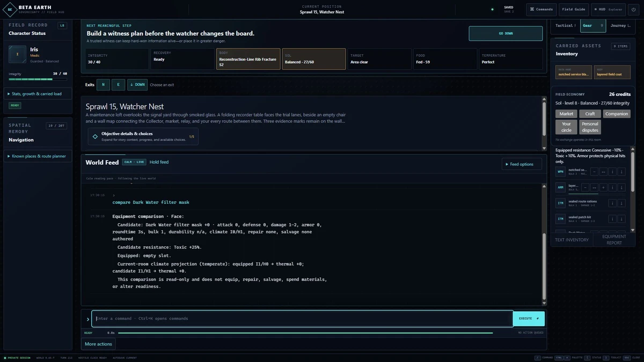Viewport: 644px width, 362px height.
Task: Open the Feed options dropdown
Action: [522, 164]
